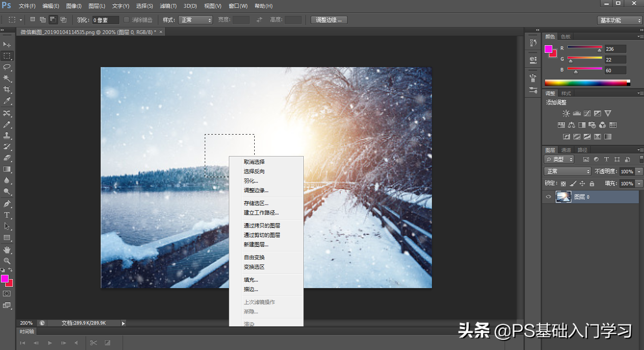
Task: Add a Channel Mixer adjustment
Action: click(603, 125)
